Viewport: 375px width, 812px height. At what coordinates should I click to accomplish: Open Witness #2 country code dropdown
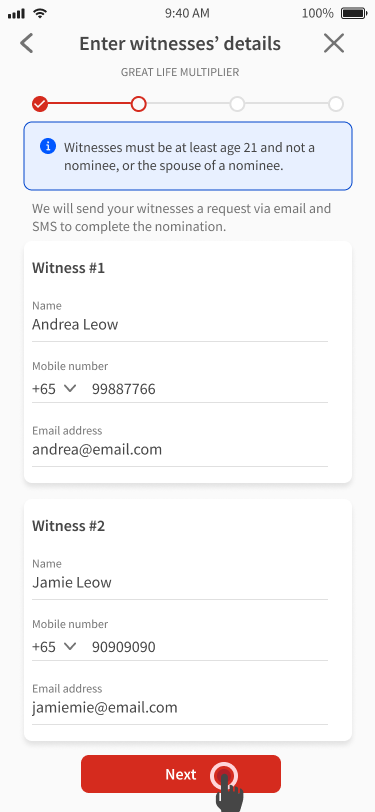(54, 646)
